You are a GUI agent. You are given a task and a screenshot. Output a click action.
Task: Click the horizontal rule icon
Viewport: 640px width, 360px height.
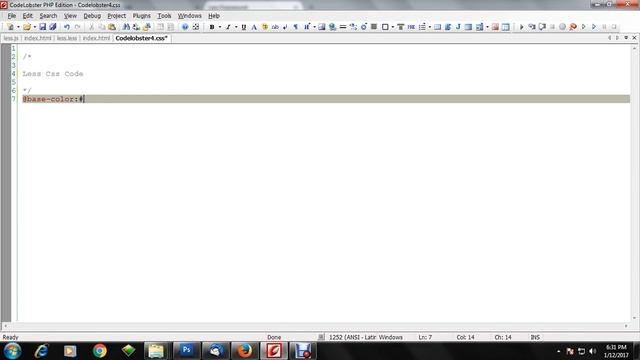coord(343,27)
